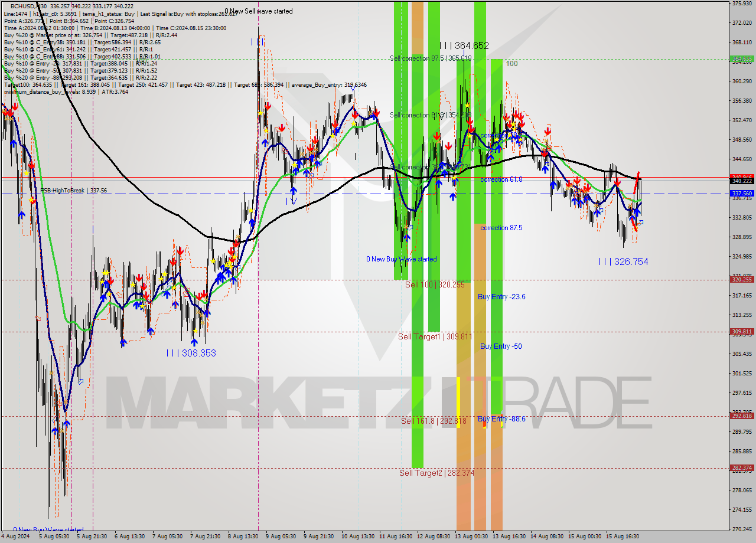Click the 317.165 price axis value
The width and height of the screenshot is (756, 543).
(x=742, y=296)
